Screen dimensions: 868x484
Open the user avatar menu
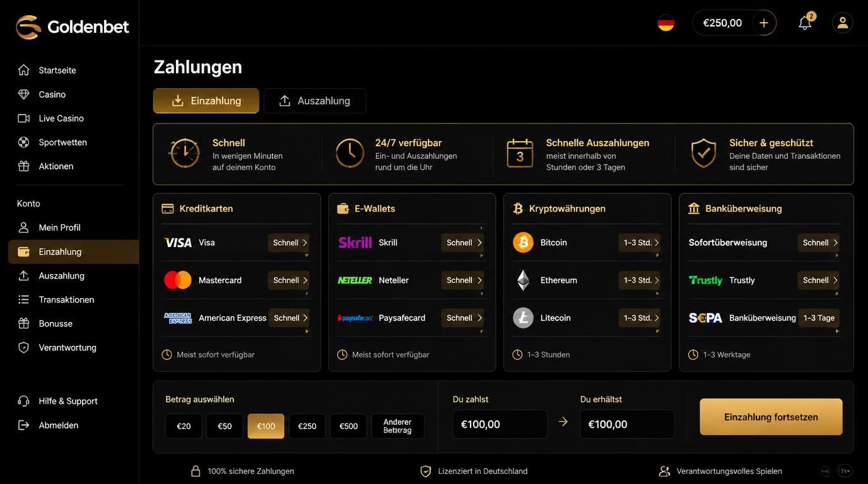843,23
